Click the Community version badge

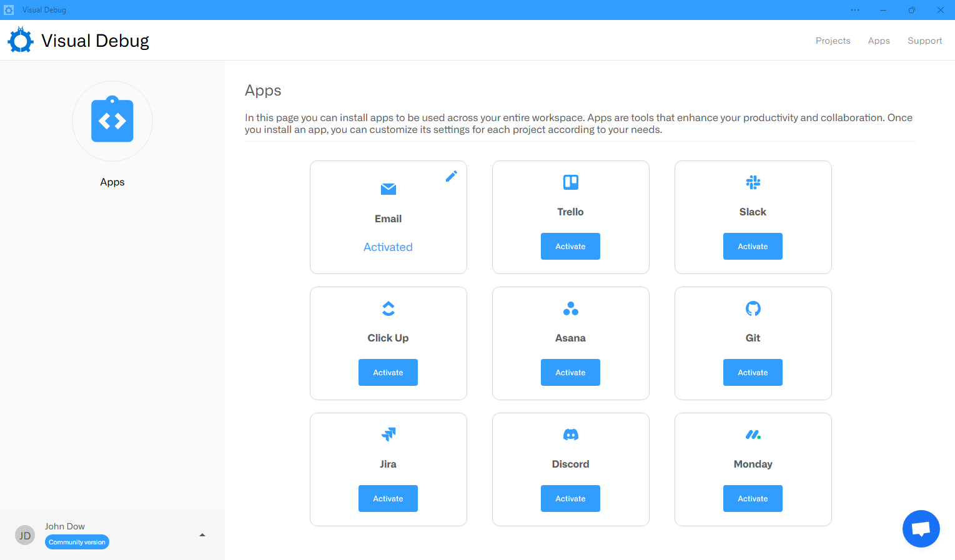pyautogui.click(x=77, y=542)
